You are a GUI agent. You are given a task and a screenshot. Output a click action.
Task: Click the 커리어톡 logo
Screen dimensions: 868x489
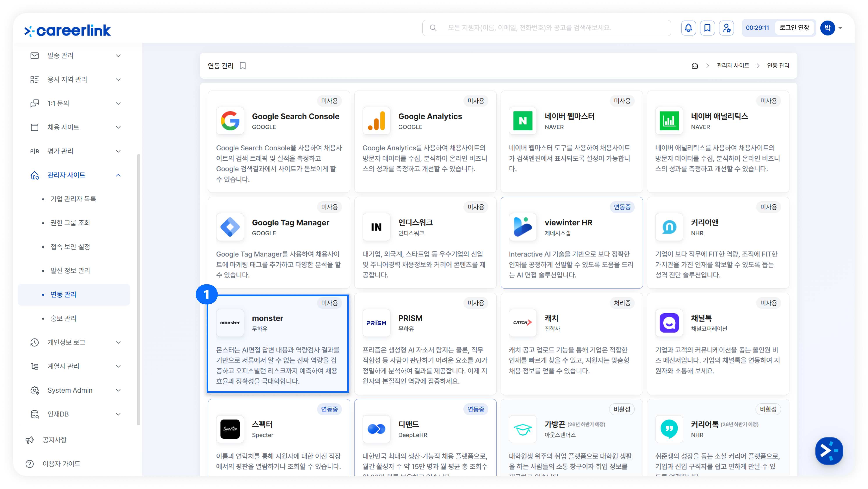[669, 429]
